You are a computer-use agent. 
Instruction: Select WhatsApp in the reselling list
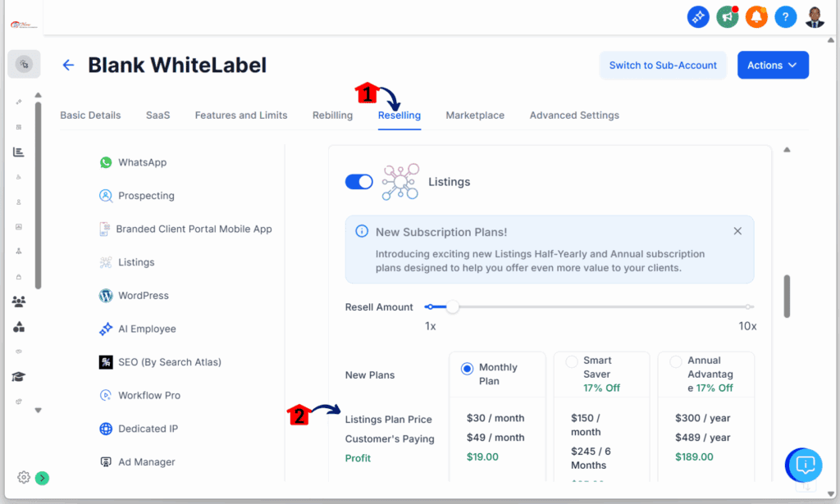coord(143,162)
